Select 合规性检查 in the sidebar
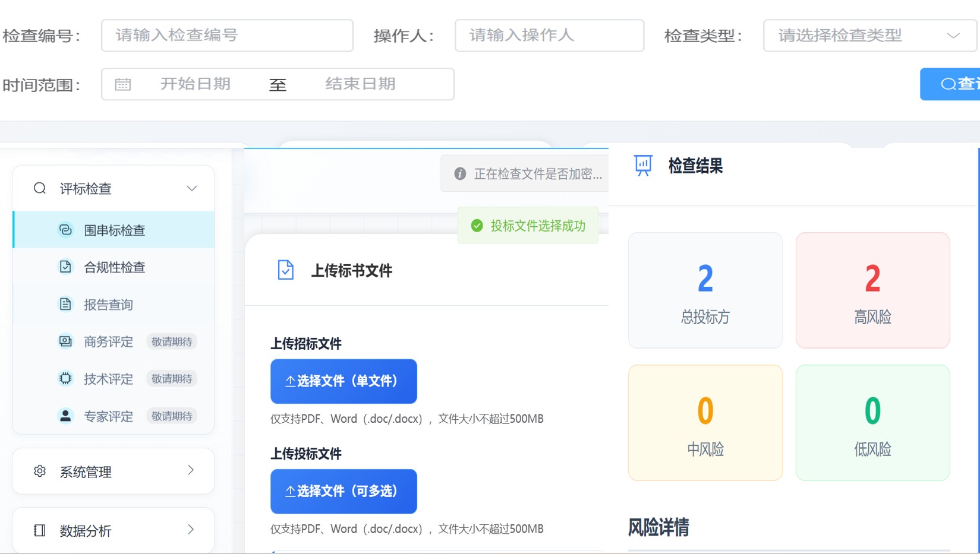Image resolution: width=980 pixels, height=554 pixels. pos(115,267)
